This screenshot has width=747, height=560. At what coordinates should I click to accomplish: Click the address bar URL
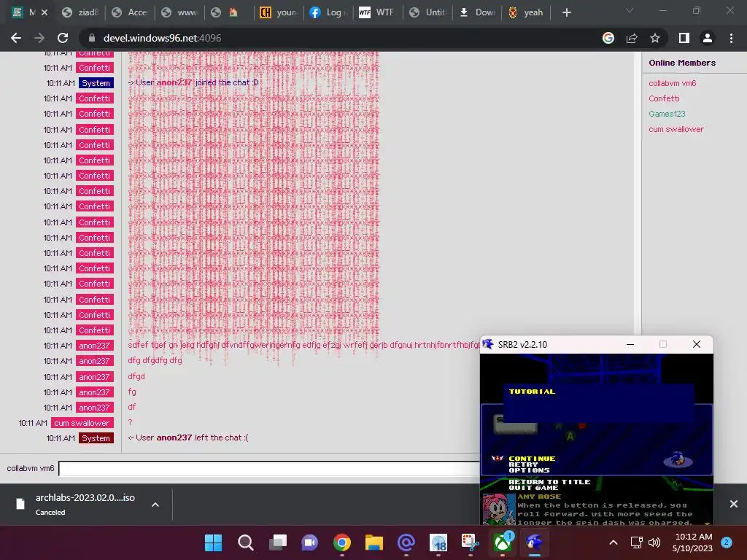pyautogui.click(x=163, y=38)
